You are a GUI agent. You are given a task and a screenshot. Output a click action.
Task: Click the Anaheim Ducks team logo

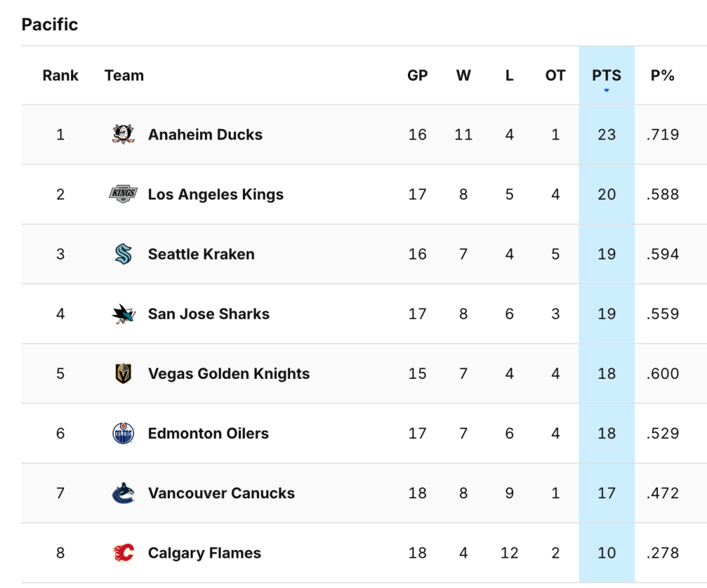tap(124, 134)
